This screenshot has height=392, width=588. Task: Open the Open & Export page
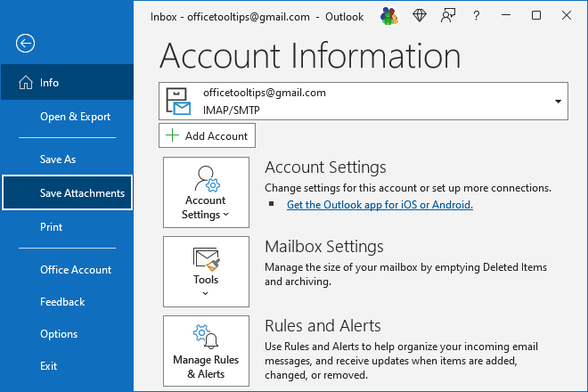click(75, 117)
